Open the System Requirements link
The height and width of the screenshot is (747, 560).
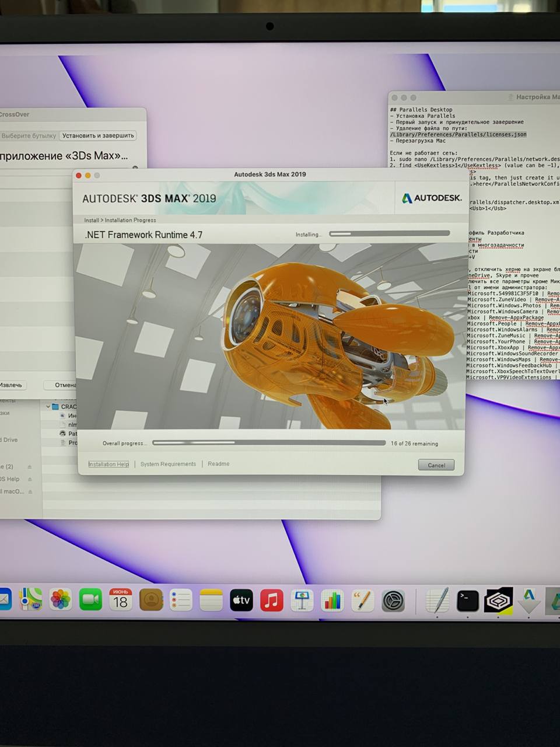click(x=168, y=464)
